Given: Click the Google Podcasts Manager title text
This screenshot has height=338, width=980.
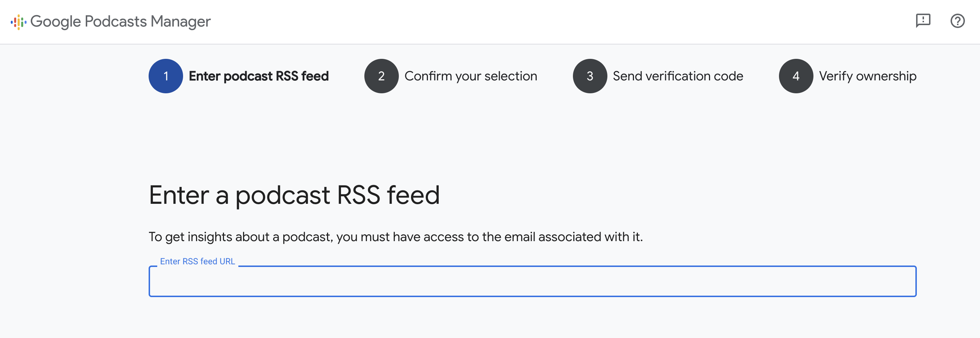Looking at the screenshot, I should click(120, 22).
